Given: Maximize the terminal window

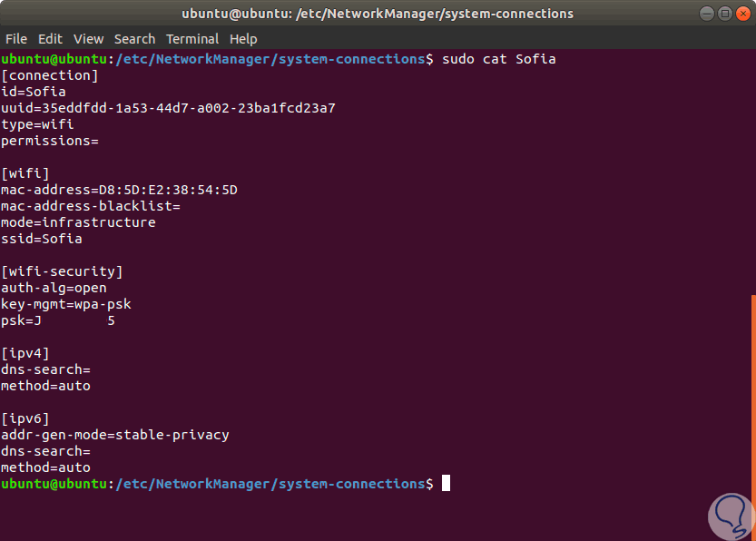Looking at the screenshot, I should (x=724, y=14).
